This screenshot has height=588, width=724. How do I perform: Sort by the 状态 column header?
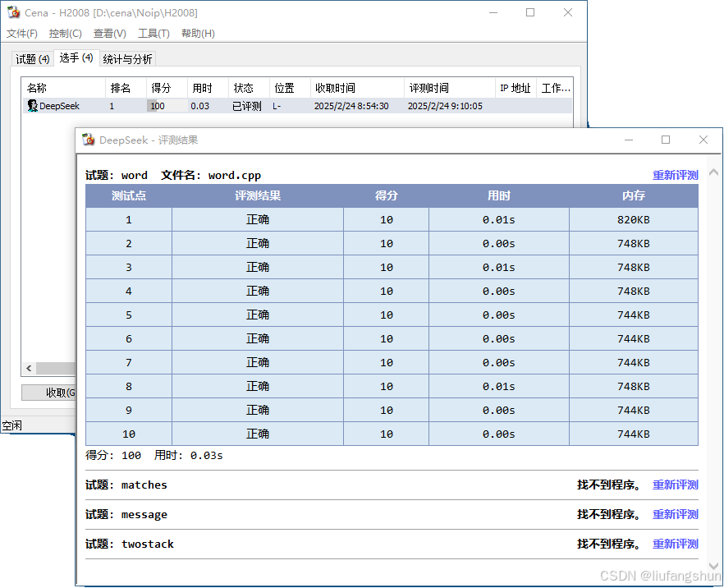249,88
